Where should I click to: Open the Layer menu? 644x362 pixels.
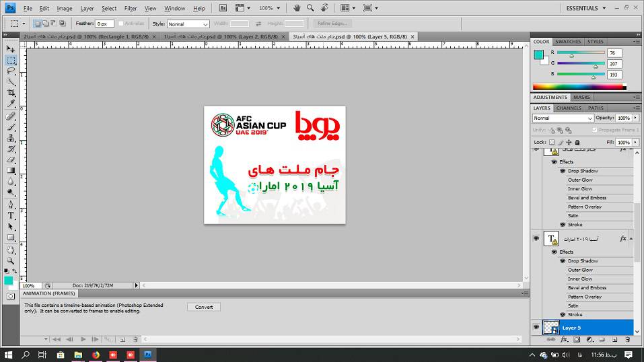pos(87,8)
